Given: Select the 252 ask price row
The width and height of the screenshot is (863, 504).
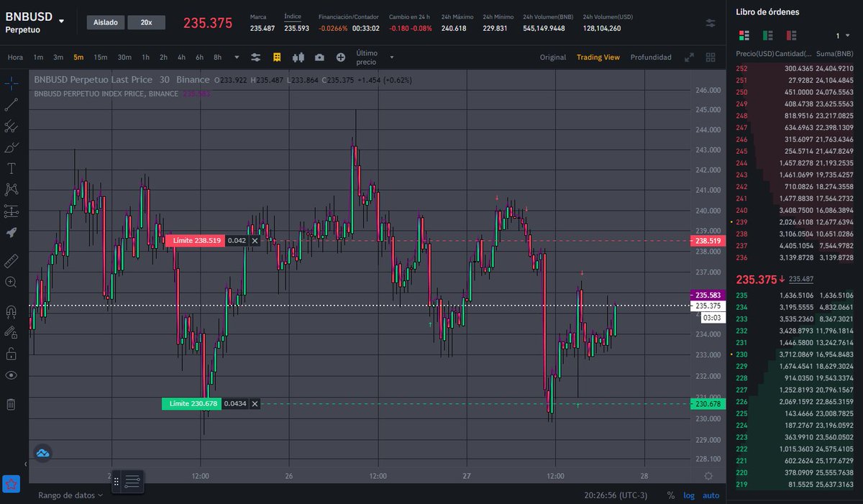Looking at the screenshot, I should (795, 68).
